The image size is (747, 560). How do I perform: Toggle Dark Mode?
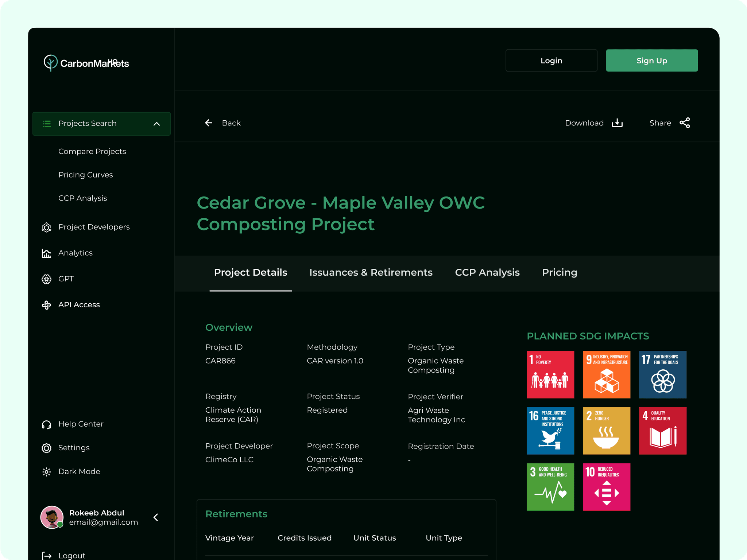(x=79, y=471)
